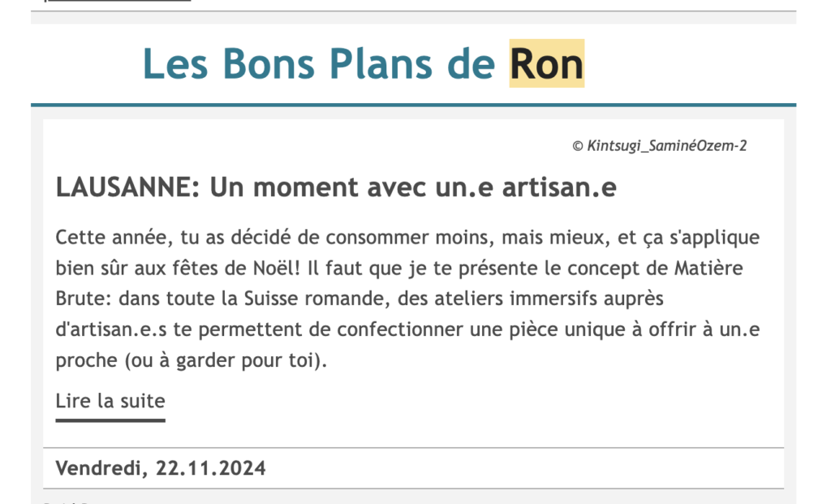Click the word 'artisan.e' in the headline
This screenshot has width=831, height=504.
coord(559,187)
